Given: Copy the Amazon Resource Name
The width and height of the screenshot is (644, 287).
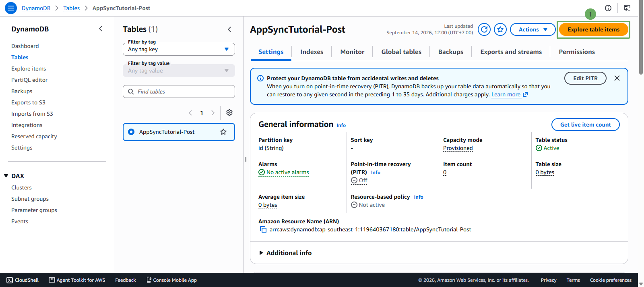Looking at the screenshot, I should point(263,229).
